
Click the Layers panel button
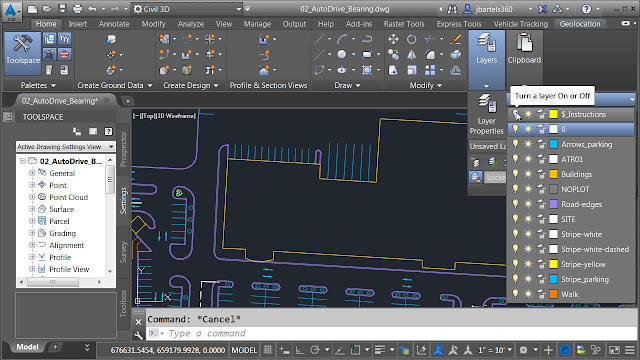tap(487, 60)
